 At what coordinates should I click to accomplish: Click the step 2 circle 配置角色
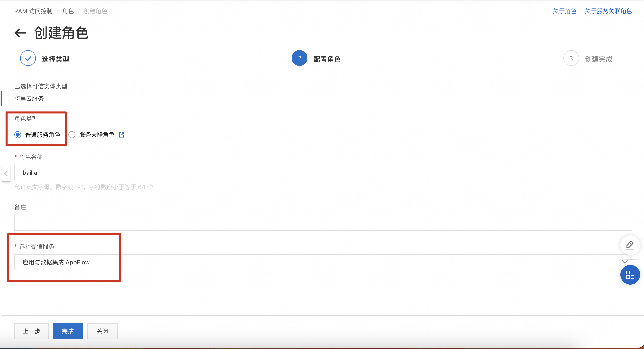(299, 58)
